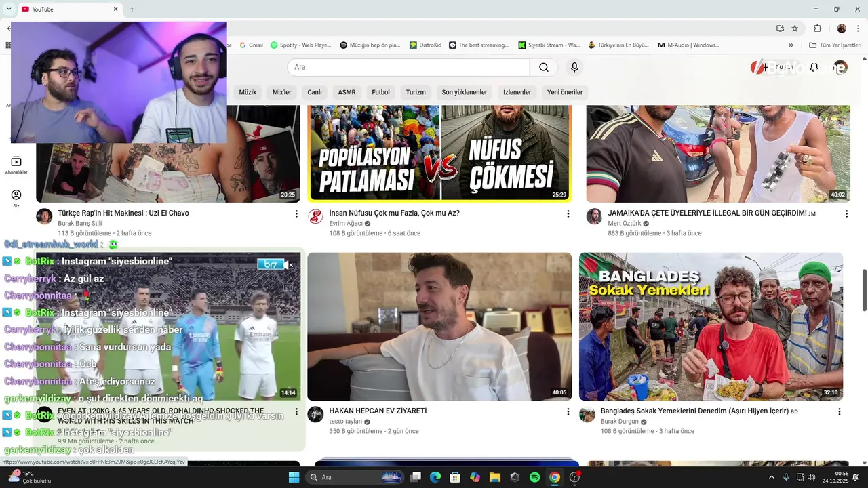Open more options for Bangladeş Sokak Yemekleri video
Screen dimensions: 868x488
(839, 411)
